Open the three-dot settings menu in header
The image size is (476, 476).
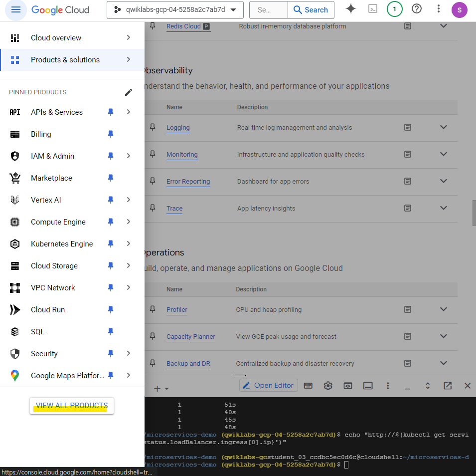click(x=438, y=9)
